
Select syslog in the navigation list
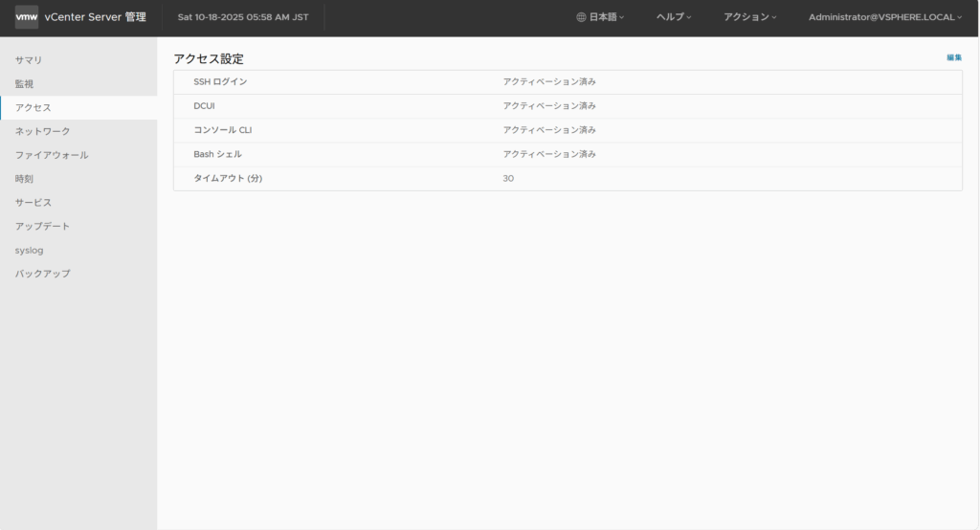point(30,250)
